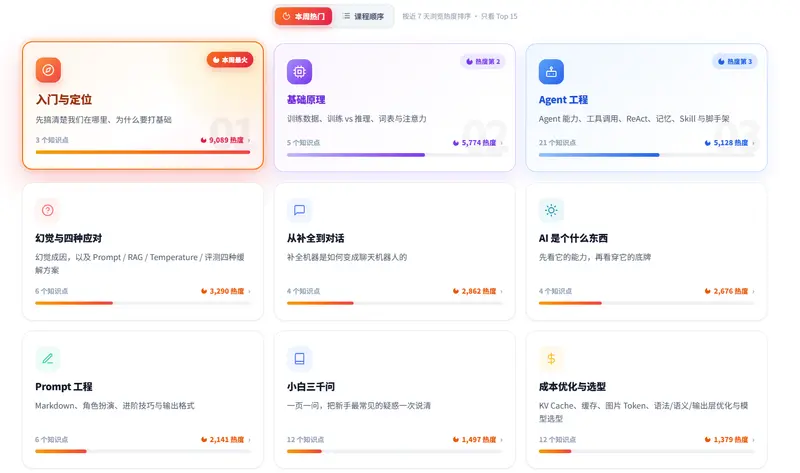
Task: Click the question mark icon on 幻觉与四种应对
Action: [48, 210]
